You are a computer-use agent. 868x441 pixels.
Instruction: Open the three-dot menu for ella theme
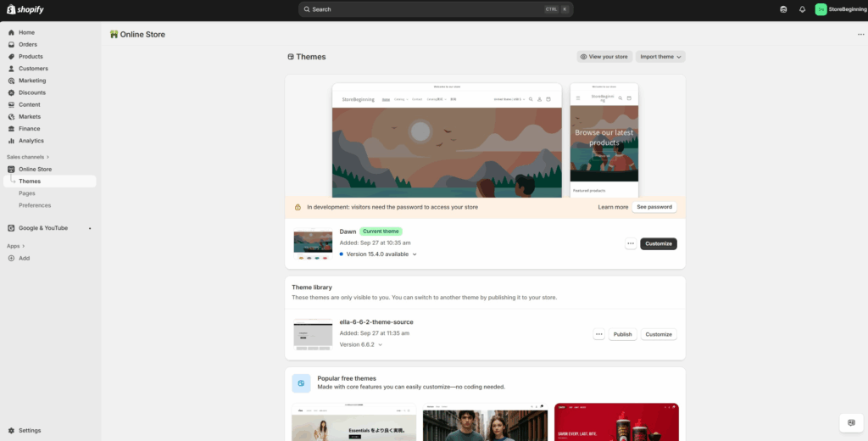(599, 334)
